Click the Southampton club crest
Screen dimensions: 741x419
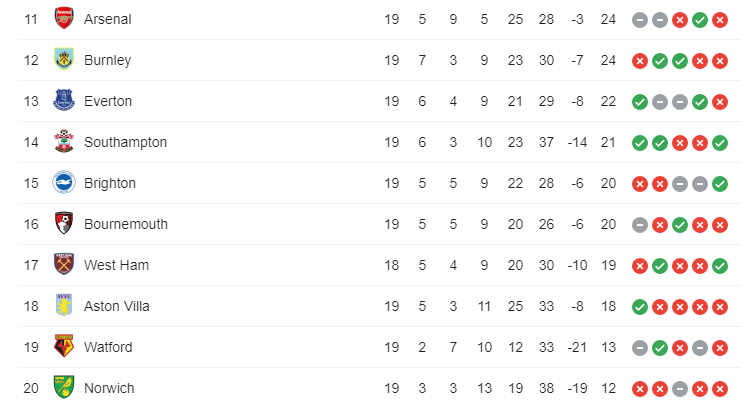64,142
